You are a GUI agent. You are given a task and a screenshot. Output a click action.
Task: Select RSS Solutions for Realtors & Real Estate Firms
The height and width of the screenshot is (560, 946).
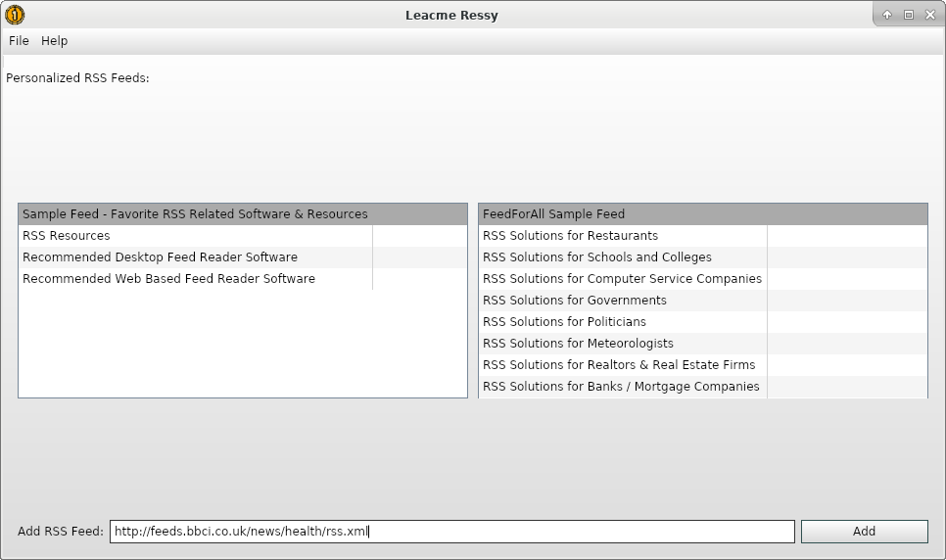tap(619, 365)
